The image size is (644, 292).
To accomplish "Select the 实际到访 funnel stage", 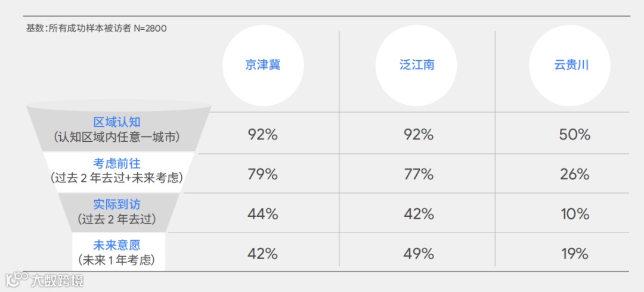I will point(117,212).
